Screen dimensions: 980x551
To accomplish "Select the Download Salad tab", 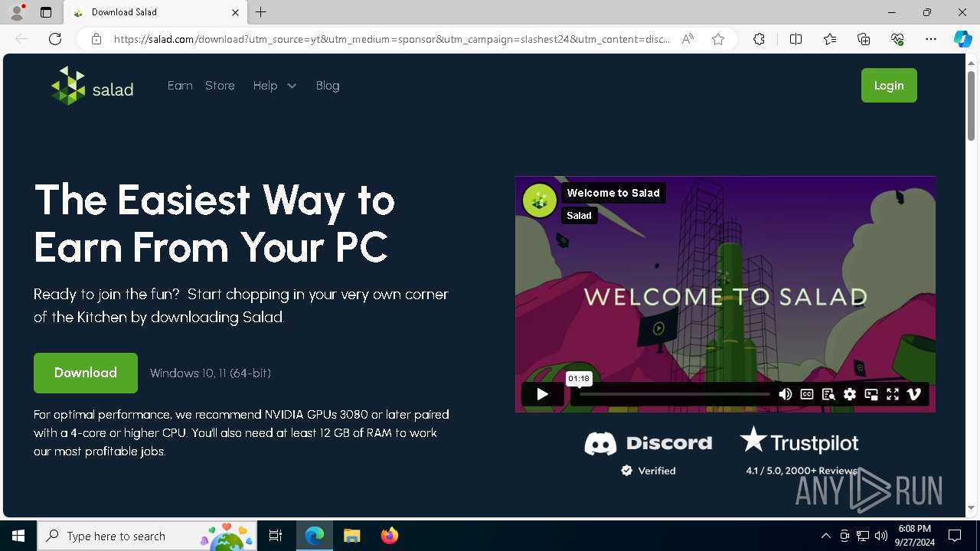I will click(x=155, y=12).
